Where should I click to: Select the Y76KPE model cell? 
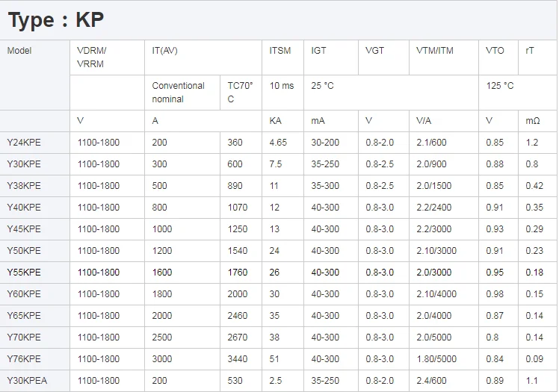coord(24,359)
